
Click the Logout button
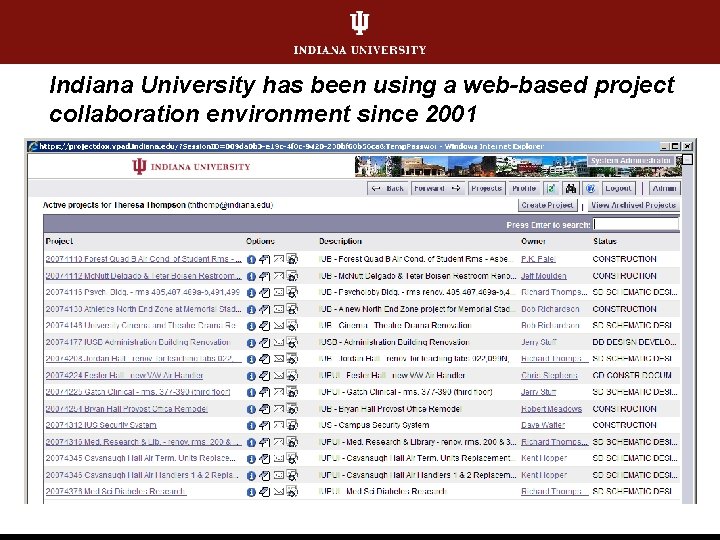coord(618,188)
